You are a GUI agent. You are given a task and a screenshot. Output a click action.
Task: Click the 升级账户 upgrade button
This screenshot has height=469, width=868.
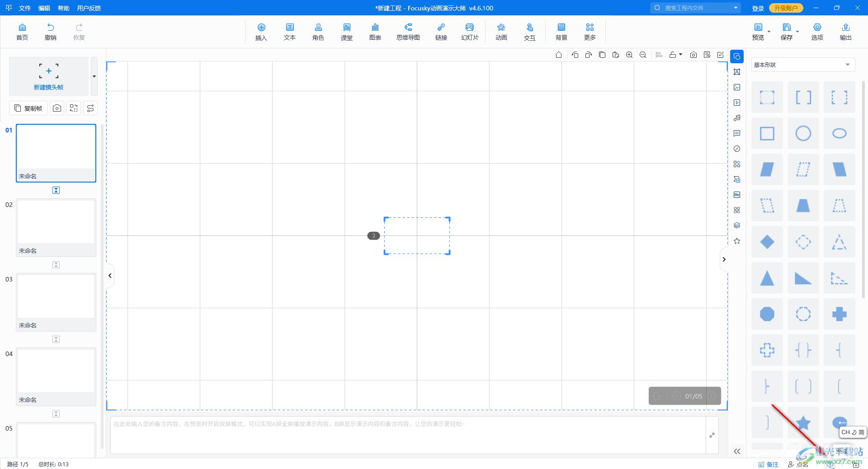coord(786,8)
